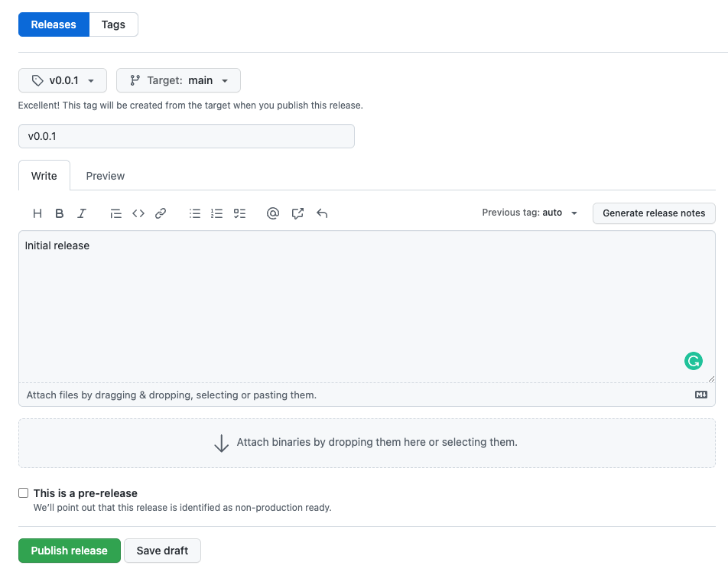
Task: Insert a task list
Action: tap(239, 213)
